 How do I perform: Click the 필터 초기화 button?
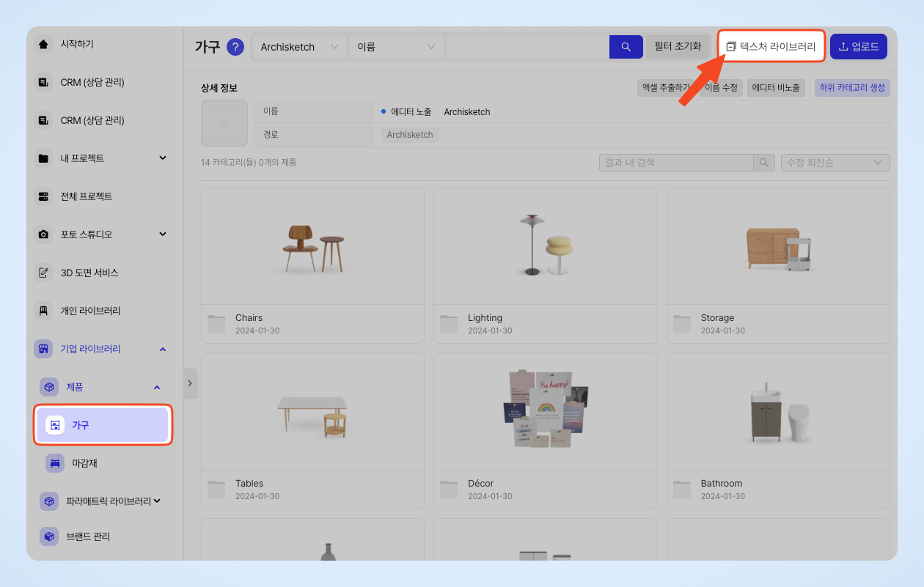tap(678, 46)
